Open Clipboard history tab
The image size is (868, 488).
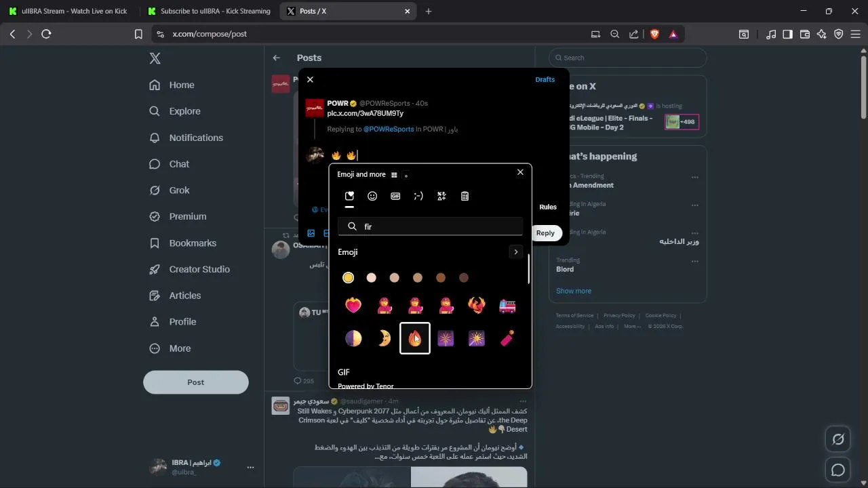click(465, 197)
